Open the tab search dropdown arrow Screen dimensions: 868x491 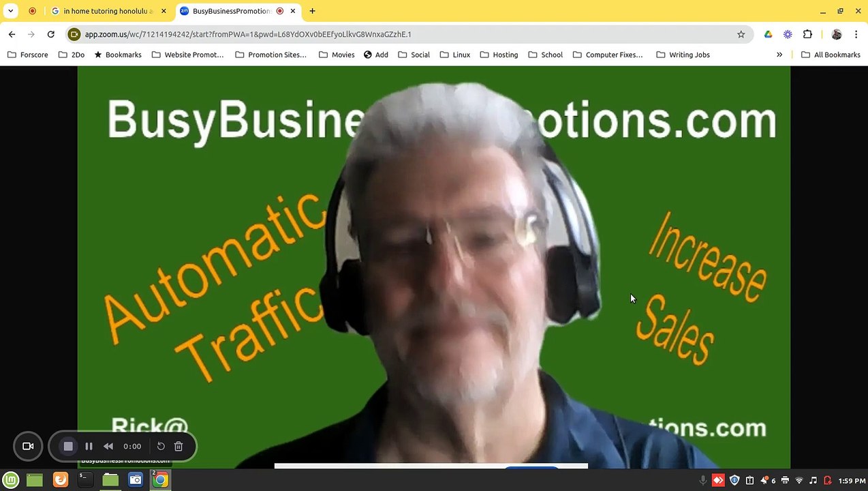pyautogui.click(x=10, y=11)
